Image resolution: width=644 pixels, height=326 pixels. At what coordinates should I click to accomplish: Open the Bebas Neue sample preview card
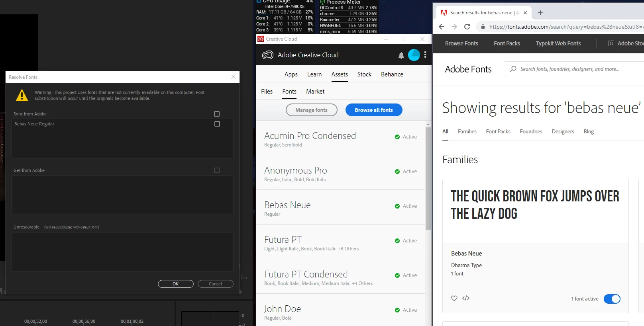coord(535,211)
